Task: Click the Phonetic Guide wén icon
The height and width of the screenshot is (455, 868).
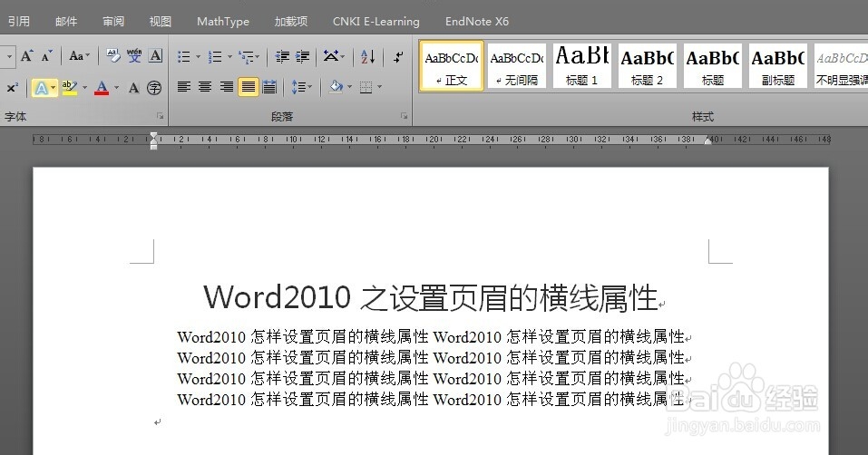Action: tap(134, 56)
